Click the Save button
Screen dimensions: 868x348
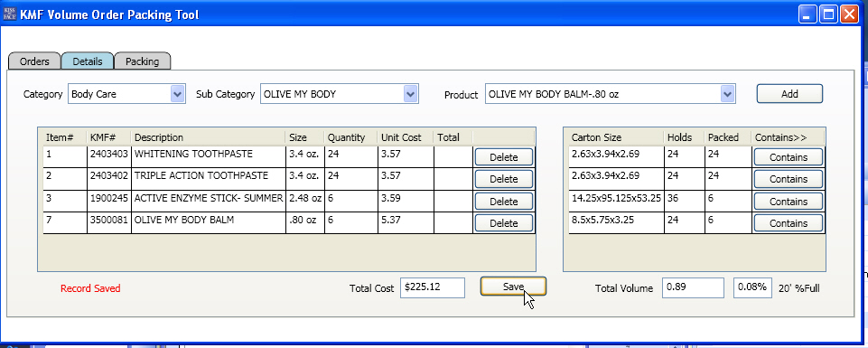coord(513,287)
